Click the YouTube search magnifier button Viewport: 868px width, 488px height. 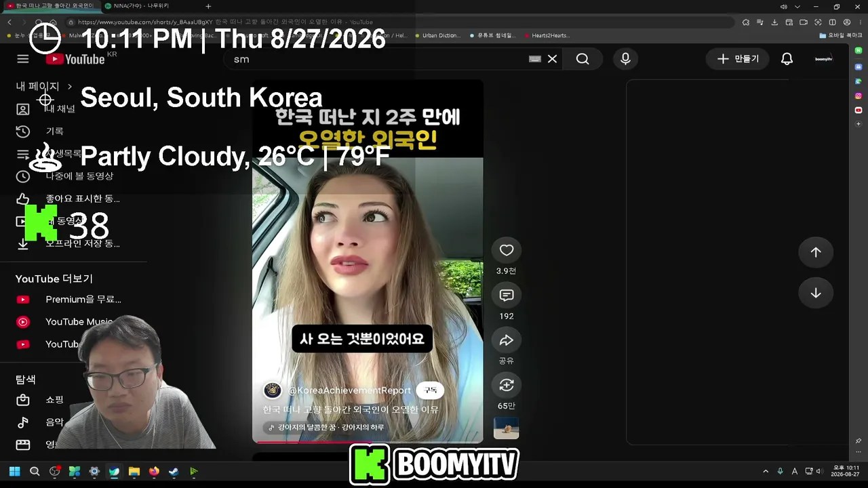click(583, 59)
